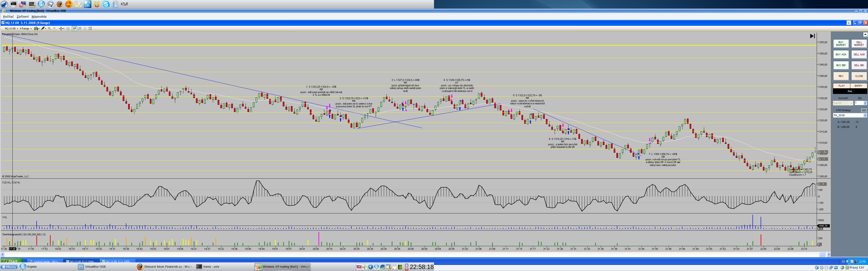868x271 pixels.
Task: Select the drawing tools pen icon
Action: pos(43,29)
